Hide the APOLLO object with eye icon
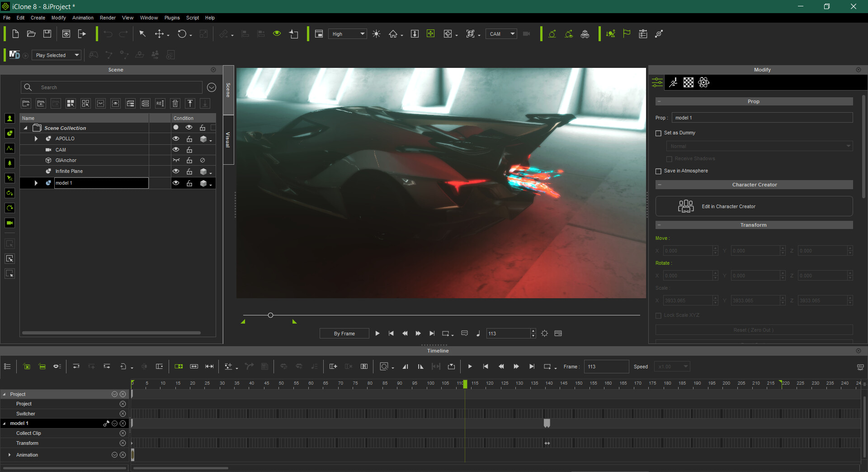Viewport: 868px width, 472px height. tap(176, 139)
